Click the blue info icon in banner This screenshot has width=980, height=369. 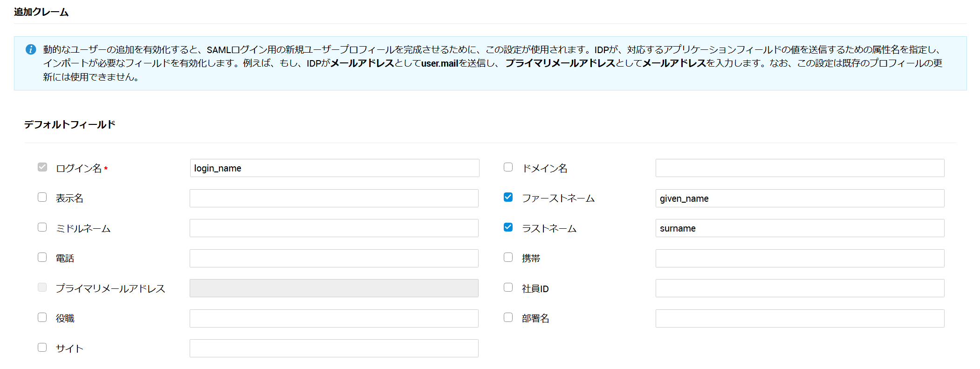point(31,49)
